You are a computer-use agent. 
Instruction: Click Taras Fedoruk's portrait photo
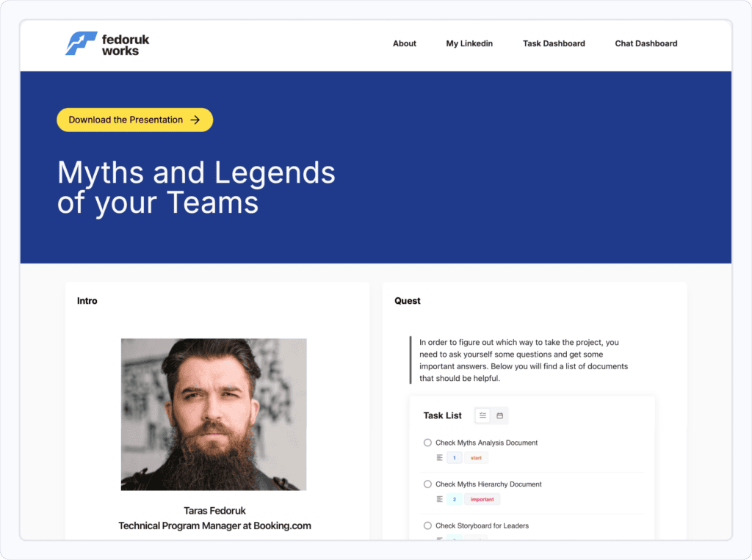(214, 414)
